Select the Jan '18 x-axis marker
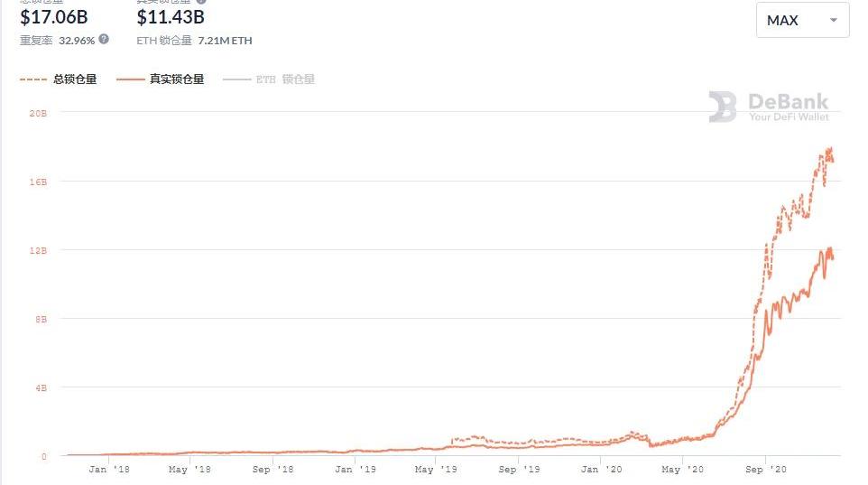This screenshot has height=485, width=868. [111, 470]
